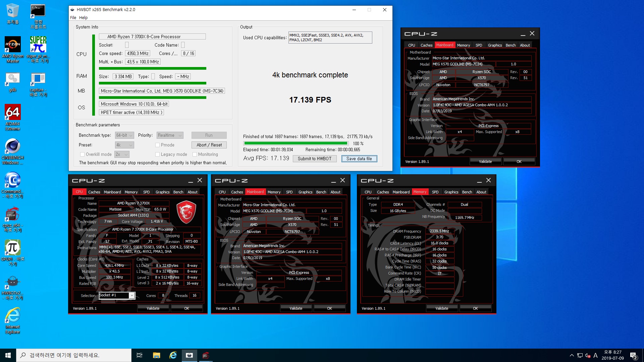644x362 pixels.
Task: Enable the Overkill mode checkbox
Action: click(x=82, y=154)
